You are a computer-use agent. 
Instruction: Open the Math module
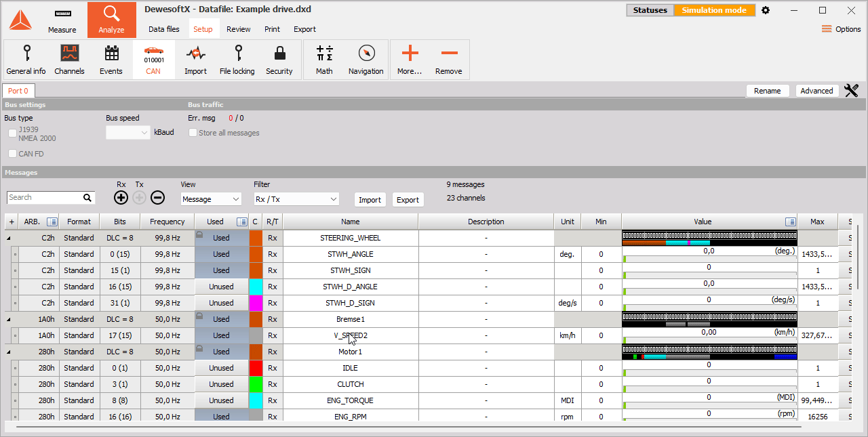tap(325, 60)
